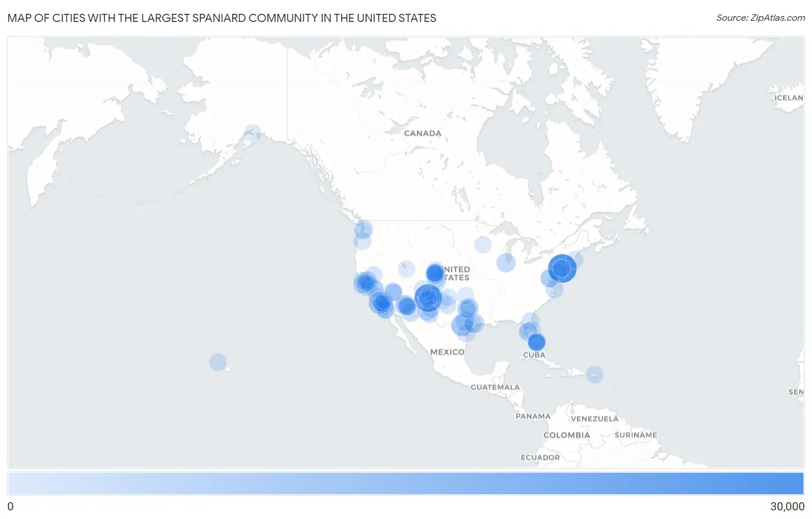Click the gradient color legend bar
The image size is (812, 519).
(x=405, y=484)
